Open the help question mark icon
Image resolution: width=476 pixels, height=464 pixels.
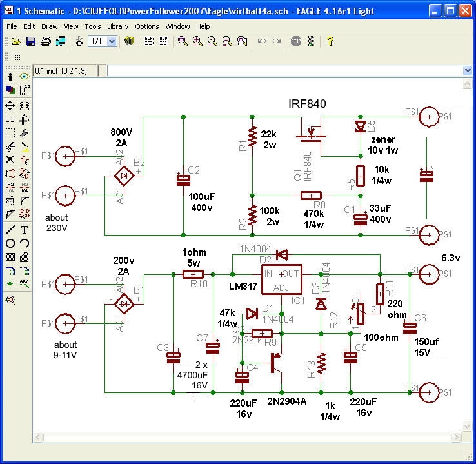point(330,41)
